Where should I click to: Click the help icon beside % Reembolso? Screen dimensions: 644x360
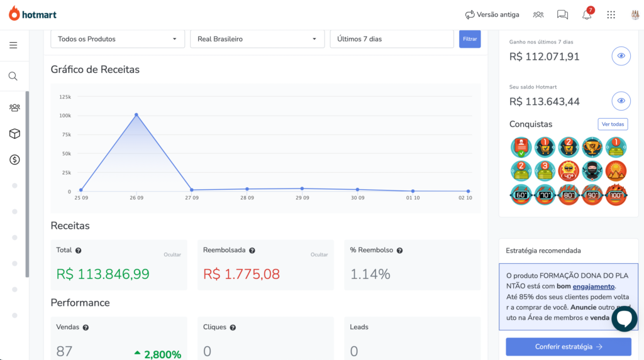tap(399, 251)
